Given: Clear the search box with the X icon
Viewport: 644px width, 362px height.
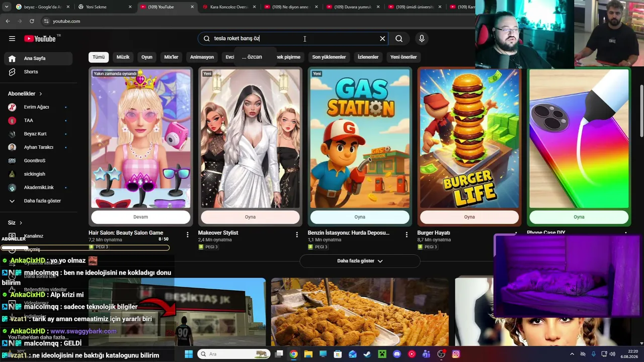Looking at the screenshot, I should pyautogui.click(x=382, y=39).
